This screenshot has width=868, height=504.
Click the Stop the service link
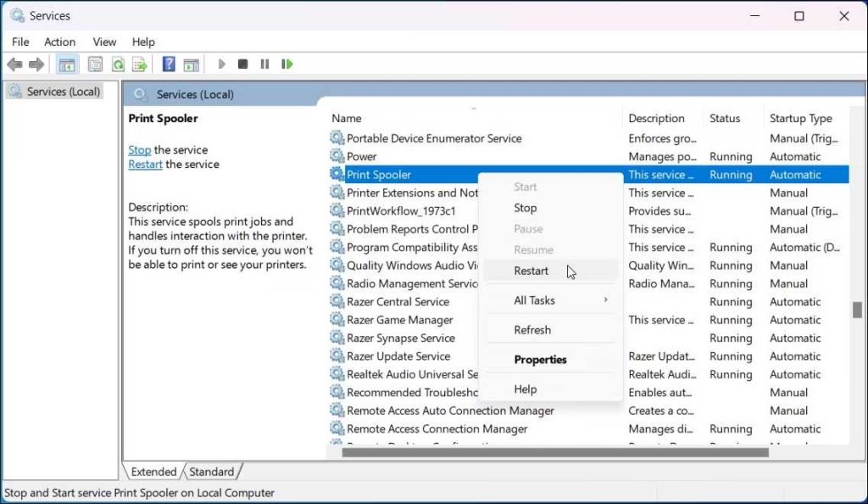point(139,150)
